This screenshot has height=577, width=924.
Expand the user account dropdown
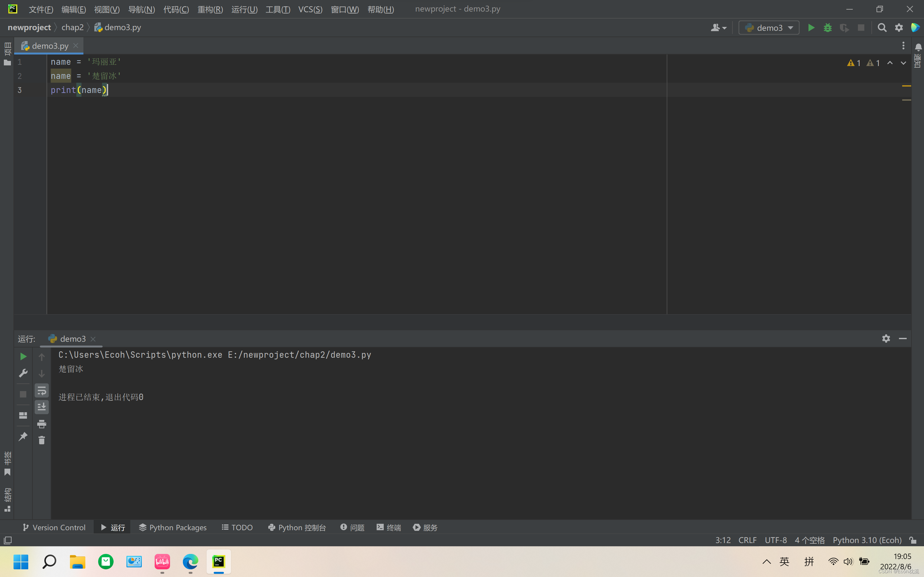[719, 28]
